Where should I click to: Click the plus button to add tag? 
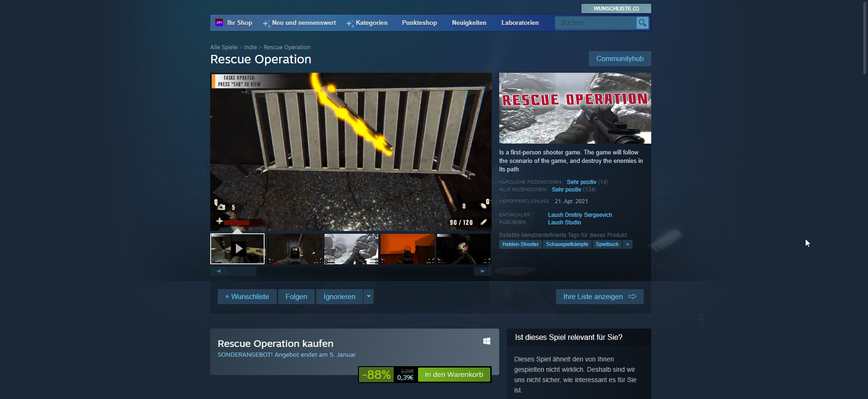click(627, 245)
